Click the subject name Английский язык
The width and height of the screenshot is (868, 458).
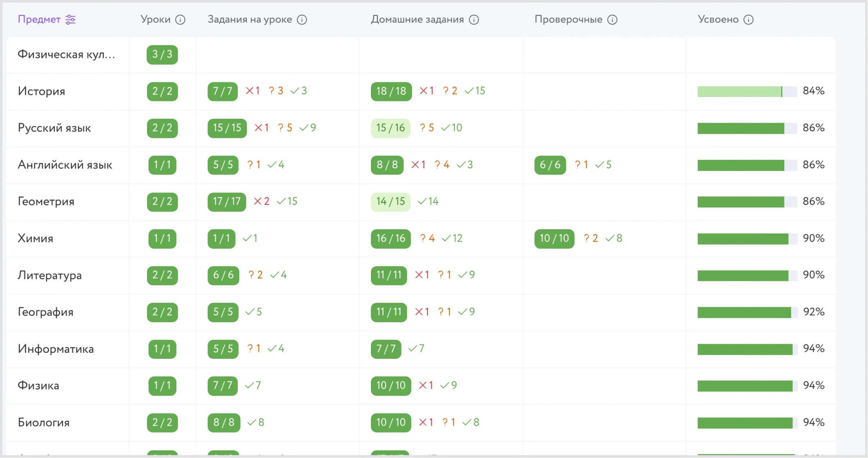pyautogui.click(x=65, y=165)
